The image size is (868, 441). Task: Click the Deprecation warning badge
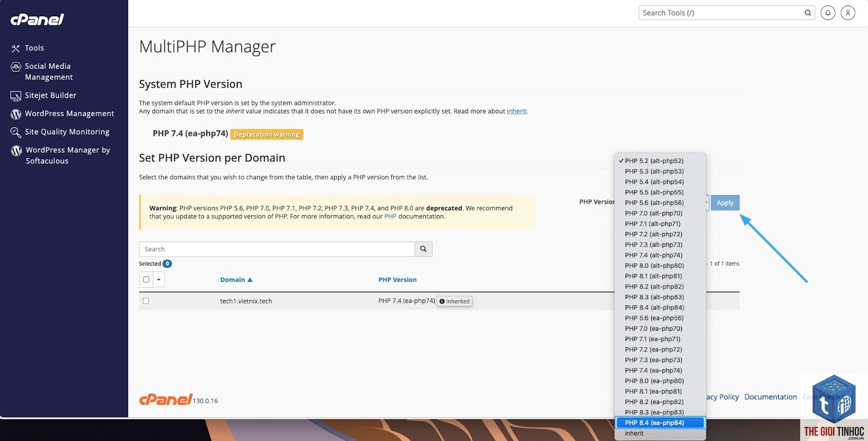pos(267,135)
